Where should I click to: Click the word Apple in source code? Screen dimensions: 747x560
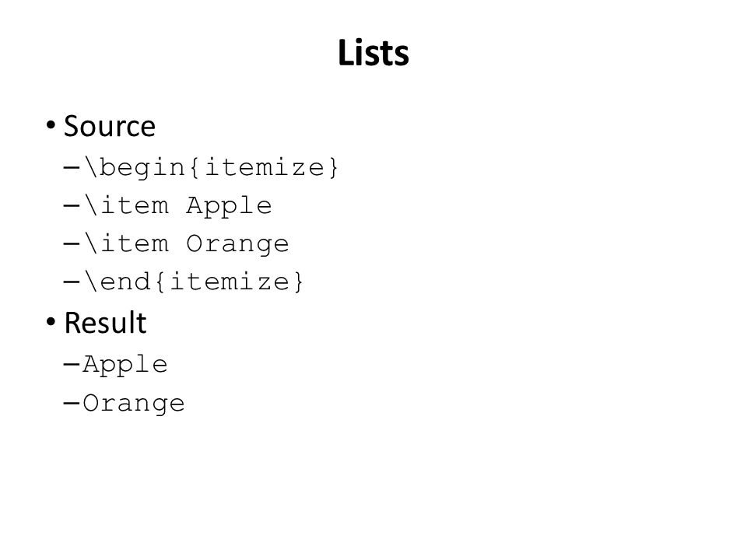coord(229,206)
